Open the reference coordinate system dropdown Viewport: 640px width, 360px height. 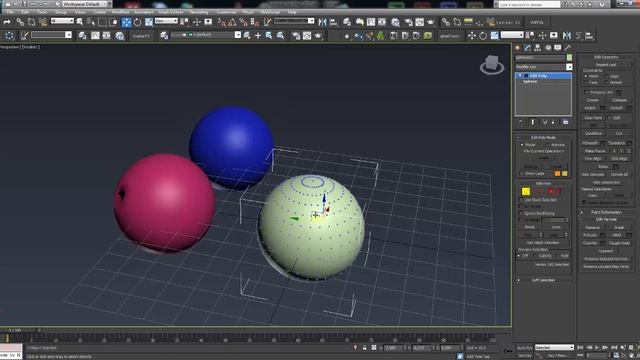tap(166, 21)
